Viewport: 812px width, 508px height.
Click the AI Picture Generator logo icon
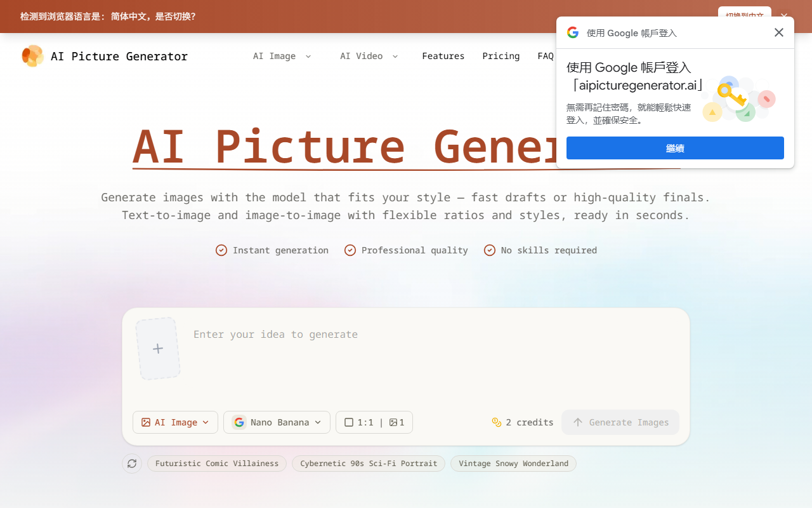(x=32, y=56)
